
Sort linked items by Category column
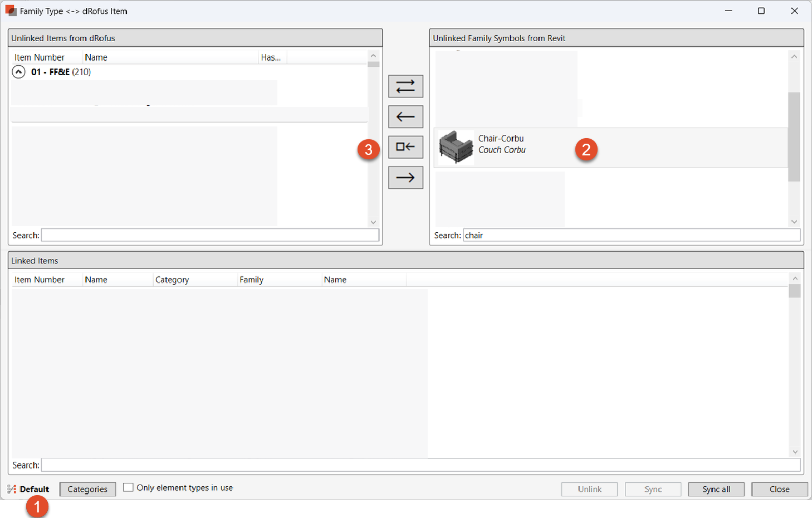coord(172,280)
